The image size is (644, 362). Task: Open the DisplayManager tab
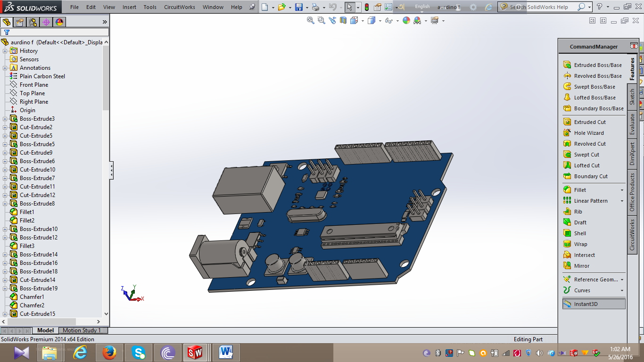(x=59, y=22)
